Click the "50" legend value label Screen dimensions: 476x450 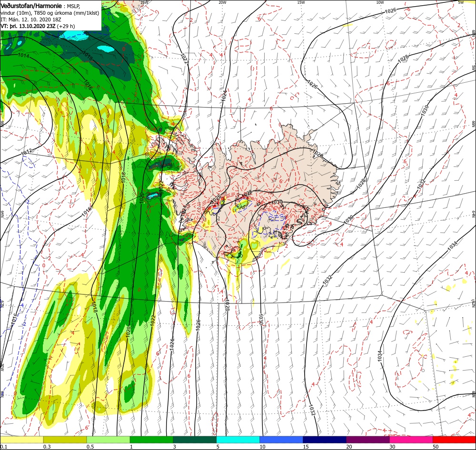[x=436, y=447]
